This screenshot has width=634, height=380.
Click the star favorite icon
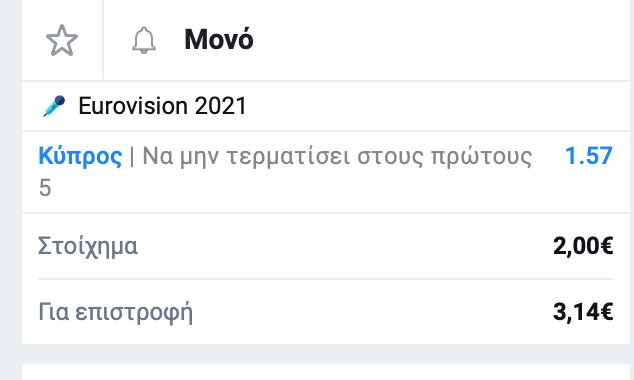pyautogui.click(x=62, y=40)
